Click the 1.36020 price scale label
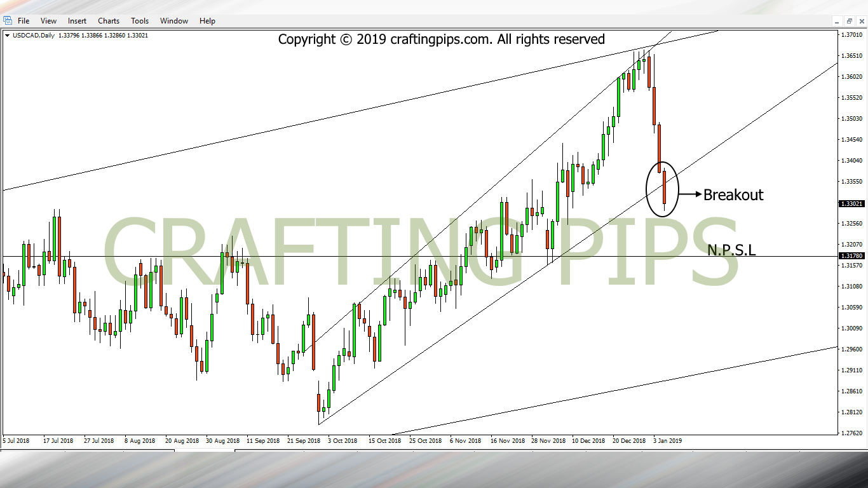The height and width of the screenshot is (488, 868). click(x=850, y=77)
